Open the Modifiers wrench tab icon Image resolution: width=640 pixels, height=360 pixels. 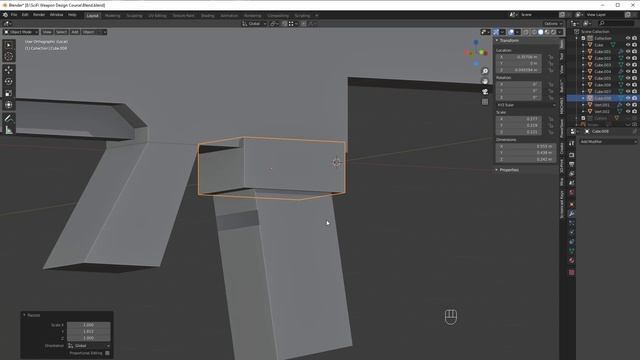tap(572, 214)
